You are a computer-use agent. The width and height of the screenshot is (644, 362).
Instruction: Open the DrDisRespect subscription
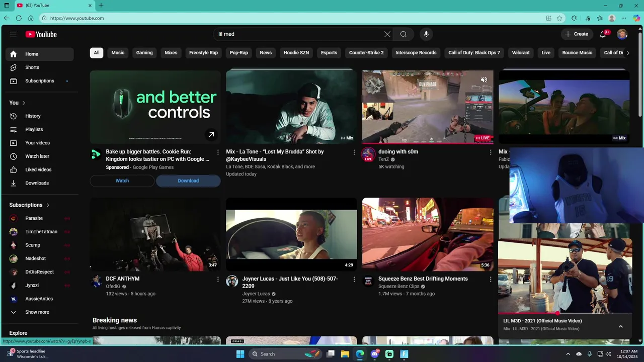pyautogui.click(x=40, y=272)
